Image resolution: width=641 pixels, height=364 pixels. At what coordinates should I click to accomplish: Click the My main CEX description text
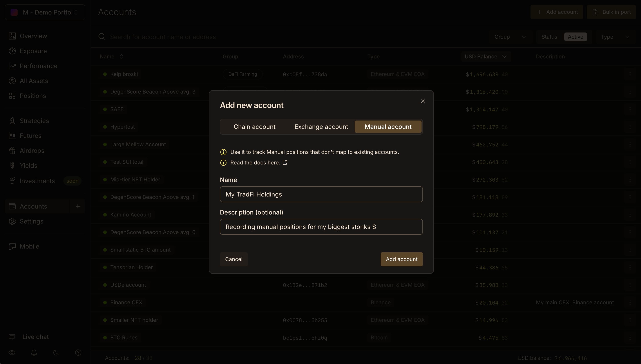pyautogui.click(x=574, y=303)
